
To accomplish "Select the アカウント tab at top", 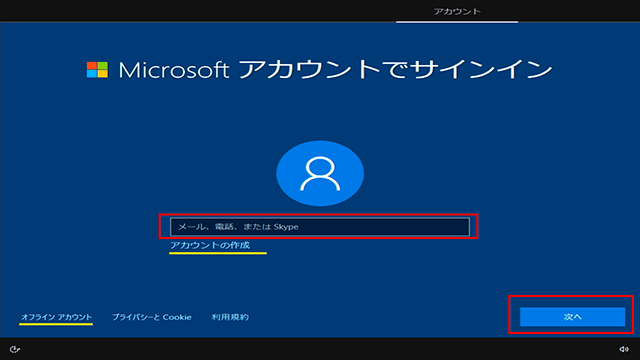I will coord(457,11).
